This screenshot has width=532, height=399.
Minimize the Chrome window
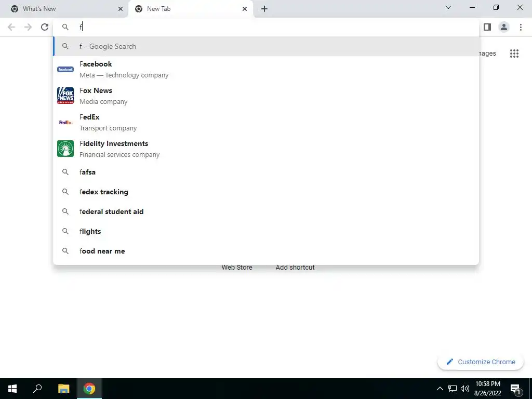click(472, 7)
